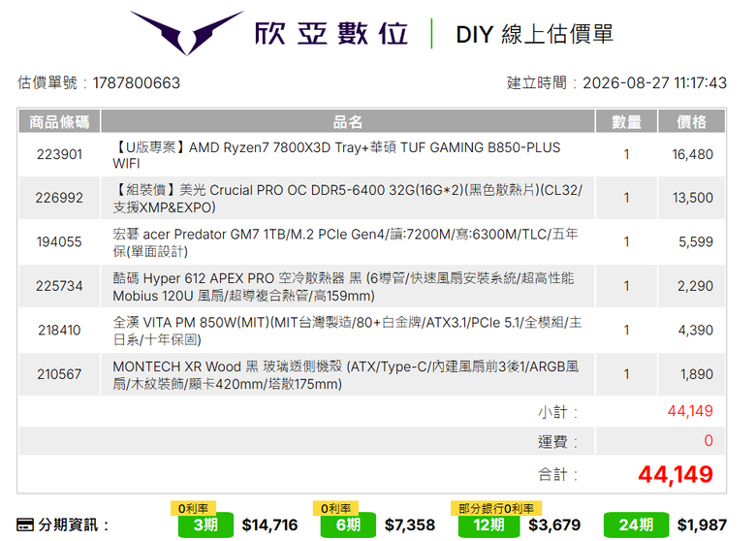Click the 合計 label
Image resolution: width=756 pixels, height=541 pixels.
click(x=557, y=474)
